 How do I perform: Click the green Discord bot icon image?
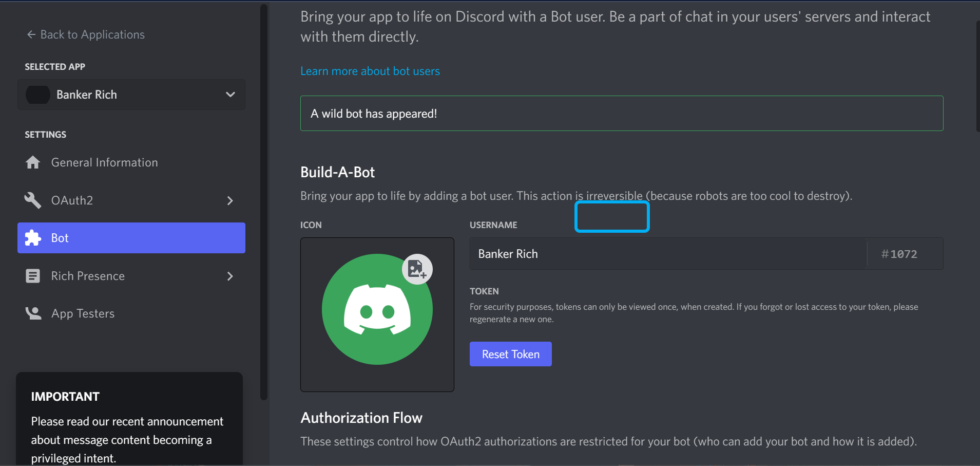(x=377, y=309)
